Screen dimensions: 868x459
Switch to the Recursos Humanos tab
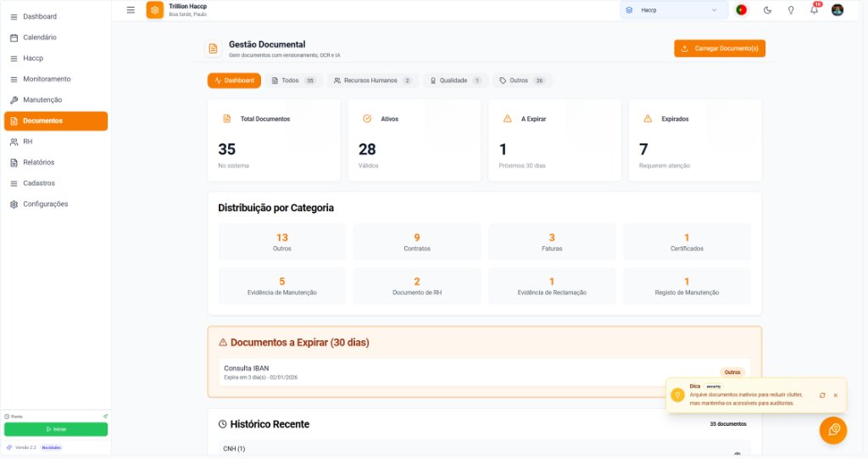pos(373,81)
